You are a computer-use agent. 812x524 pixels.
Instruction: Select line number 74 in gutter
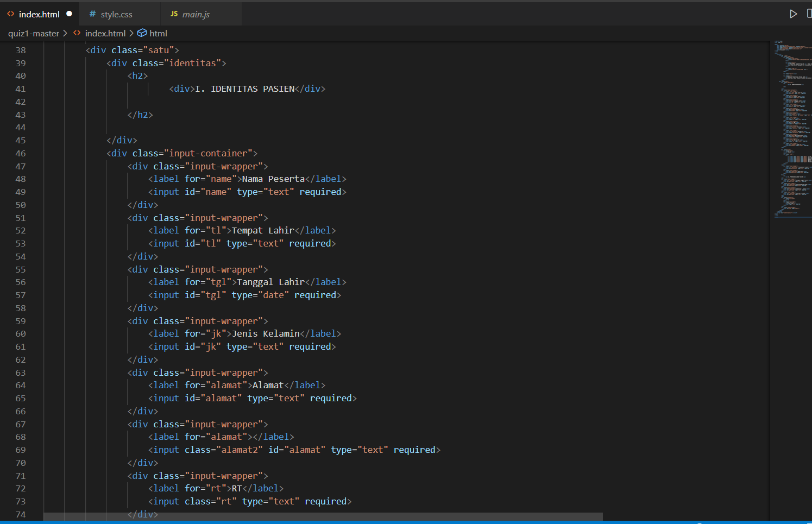(x=21, y=514)
